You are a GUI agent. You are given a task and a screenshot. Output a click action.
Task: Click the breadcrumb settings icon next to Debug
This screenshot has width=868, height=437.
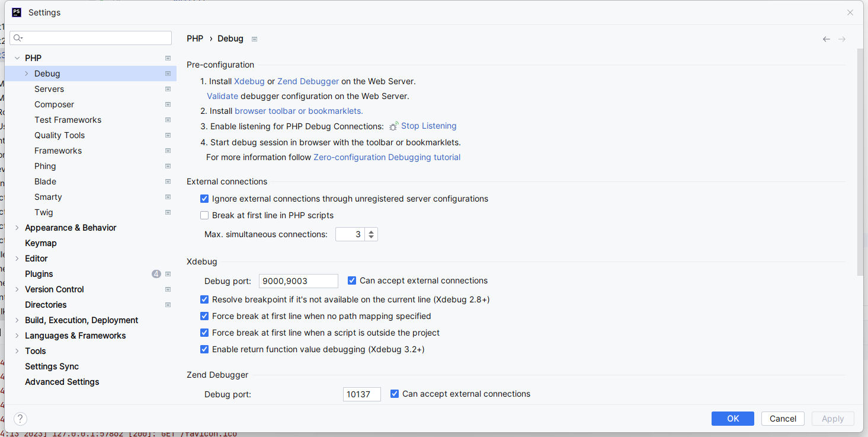pos(254,39)
